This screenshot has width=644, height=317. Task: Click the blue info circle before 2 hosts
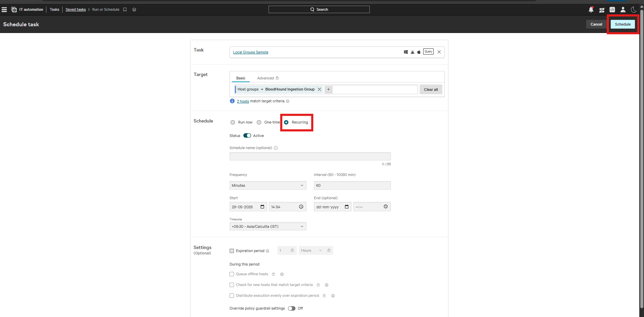coord(232,101)
